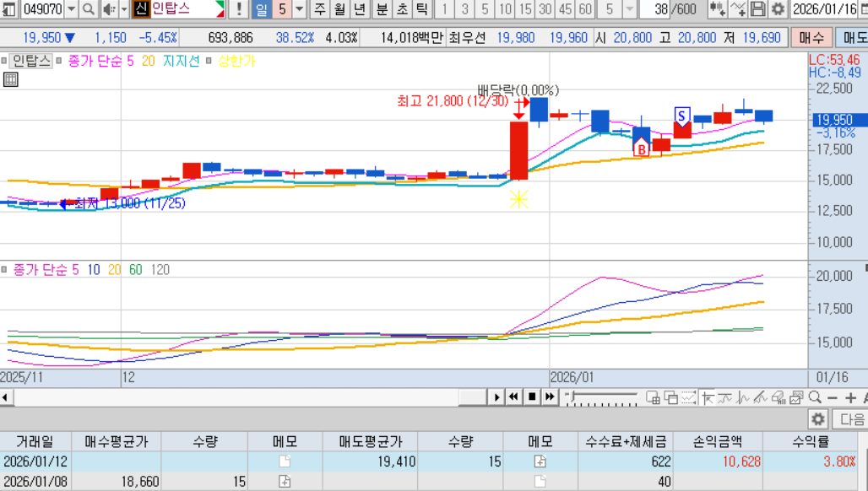Click the dotted chart range icon
Image resolution: width=868 pixels, height=491 pixels.
coord(689,397)
